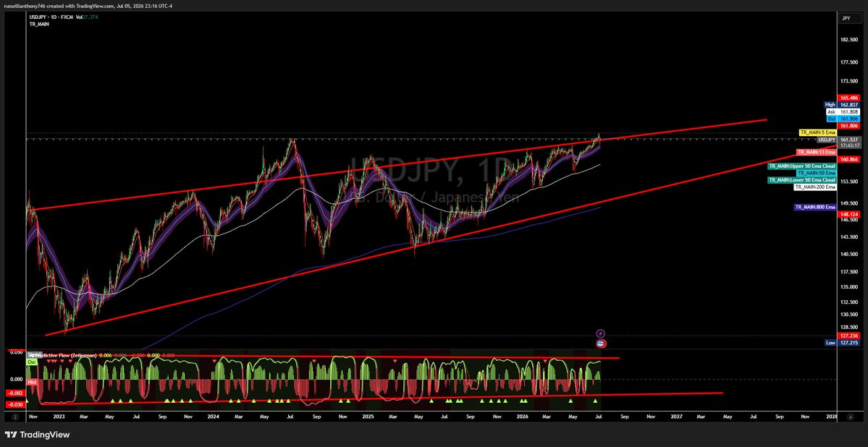
Task: Click the TR_MAIN:5 Ema label
Action: pyautogui.click(x=817, y=133)
